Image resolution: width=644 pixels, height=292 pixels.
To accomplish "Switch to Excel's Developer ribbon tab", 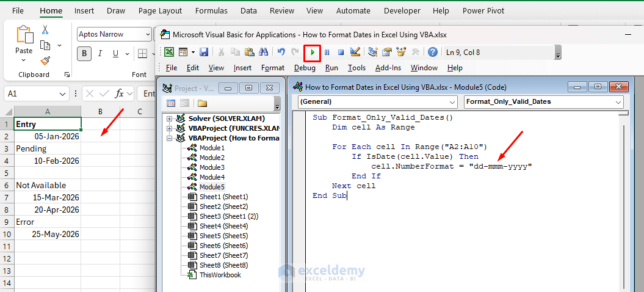I will [402, 11].
